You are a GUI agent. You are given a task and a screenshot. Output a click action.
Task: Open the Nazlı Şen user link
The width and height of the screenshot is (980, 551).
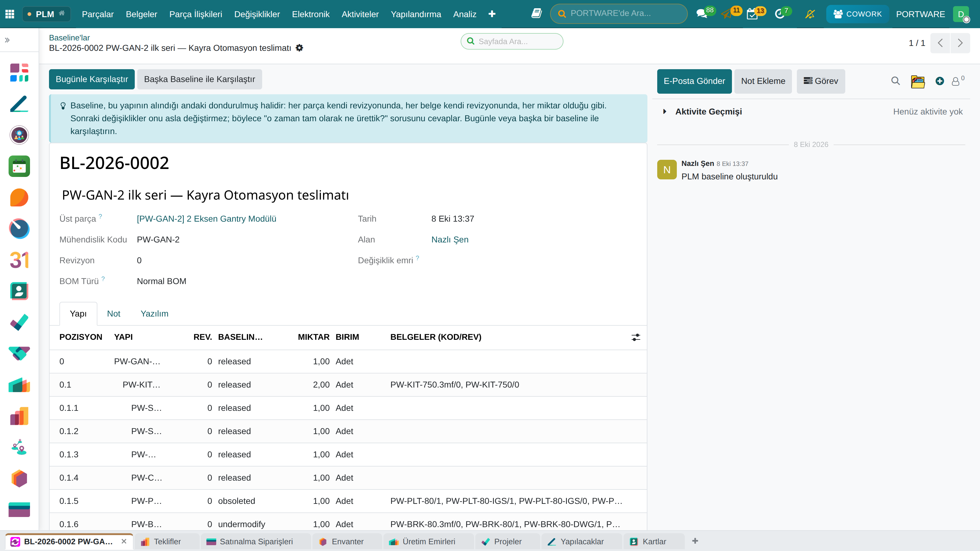450,240
